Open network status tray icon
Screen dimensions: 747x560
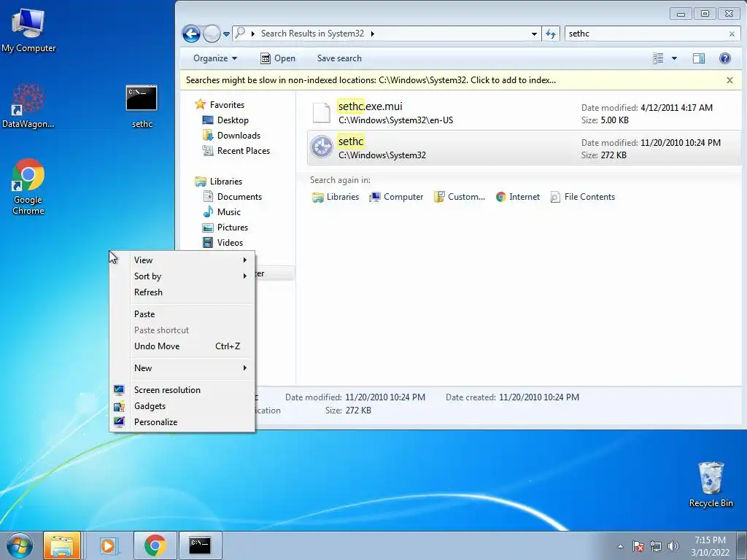pyautogui.click(x=656, y=546)
